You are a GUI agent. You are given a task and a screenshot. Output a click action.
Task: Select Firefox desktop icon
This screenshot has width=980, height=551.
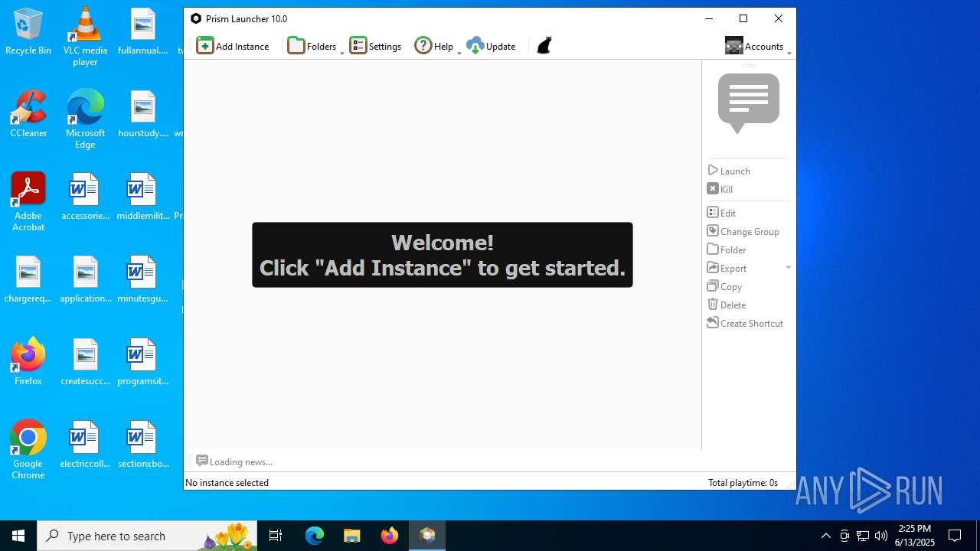(x=28, y=361)
